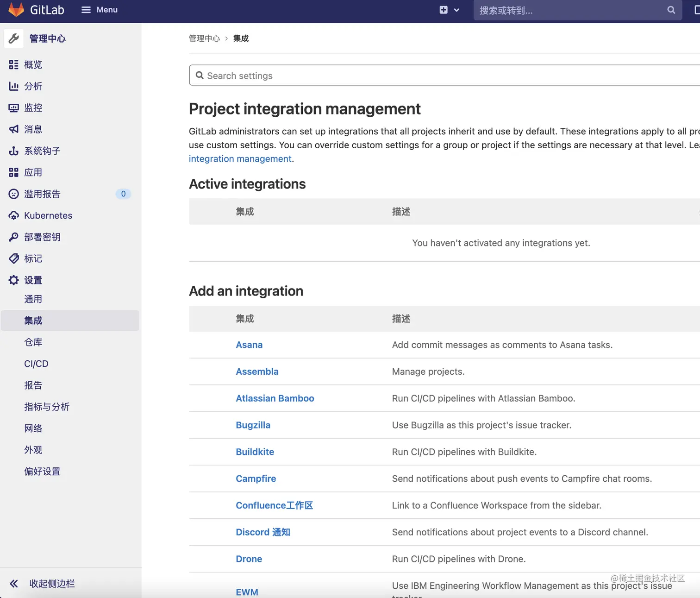This screenshot has width=700, height=598.
Task: Click the 设置 gear icon
Action: pos(14,280)
